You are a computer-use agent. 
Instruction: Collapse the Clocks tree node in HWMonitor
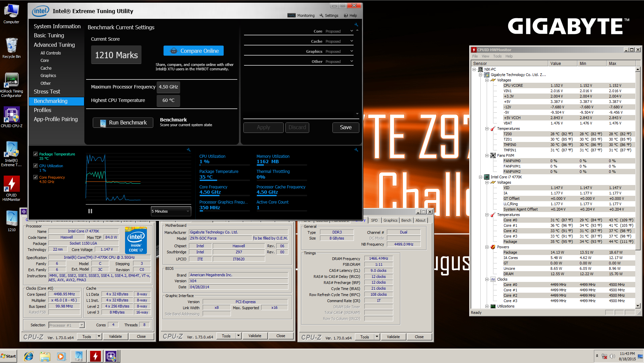click(487, 279)
